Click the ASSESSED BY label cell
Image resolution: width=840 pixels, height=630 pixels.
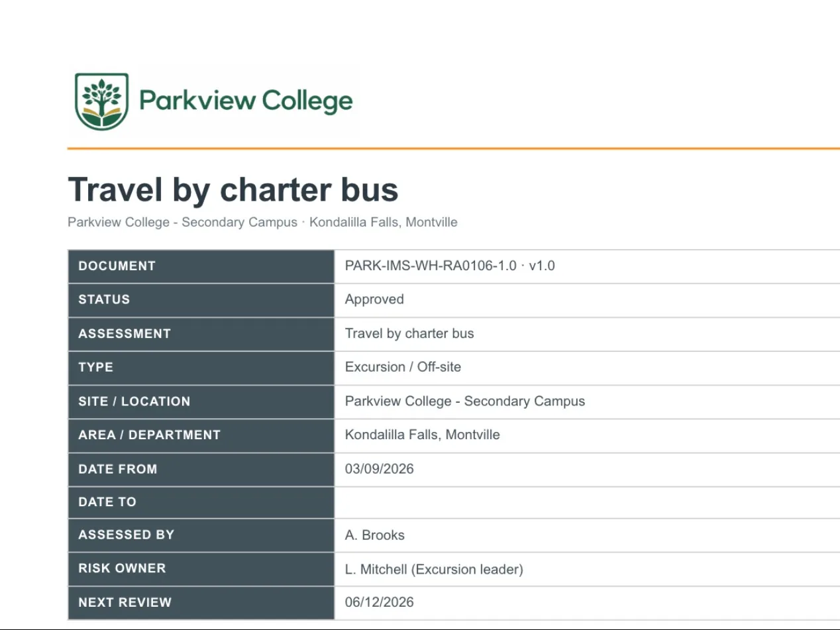[201, 535]
